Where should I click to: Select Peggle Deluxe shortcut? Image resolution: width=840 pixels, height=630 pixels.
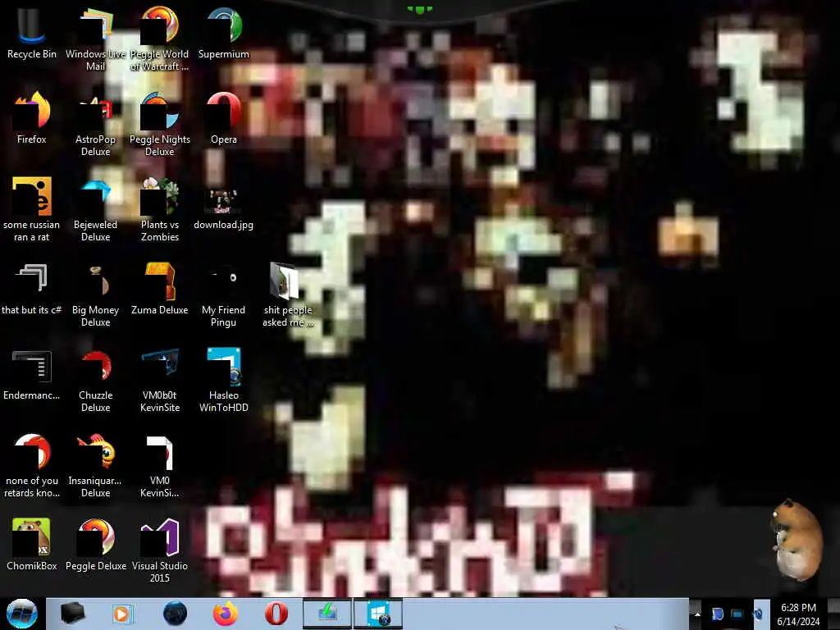tap(95, 545)
